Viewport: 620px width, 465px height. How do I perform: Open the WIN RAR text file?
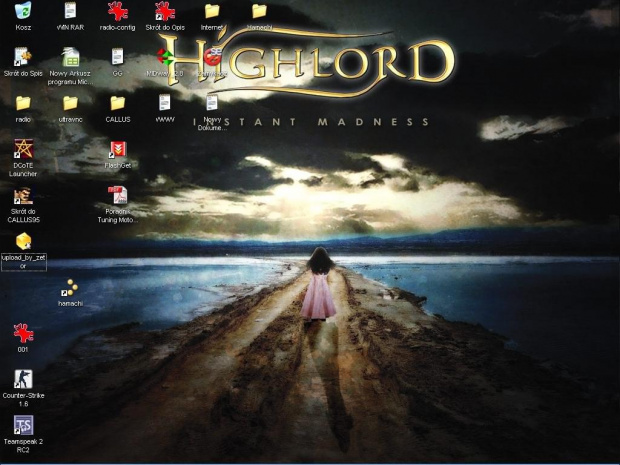tap(70, 12)
